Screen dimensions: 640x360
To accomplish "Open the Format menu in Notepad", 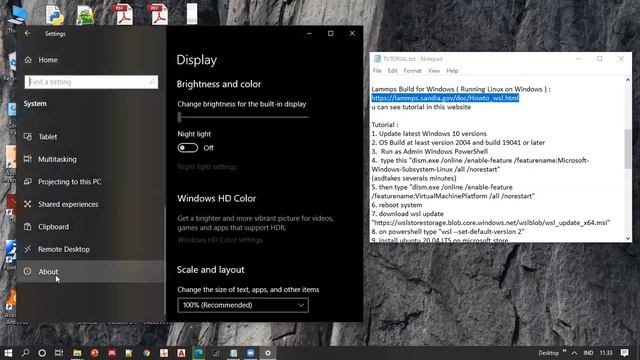I will [413, 71].
